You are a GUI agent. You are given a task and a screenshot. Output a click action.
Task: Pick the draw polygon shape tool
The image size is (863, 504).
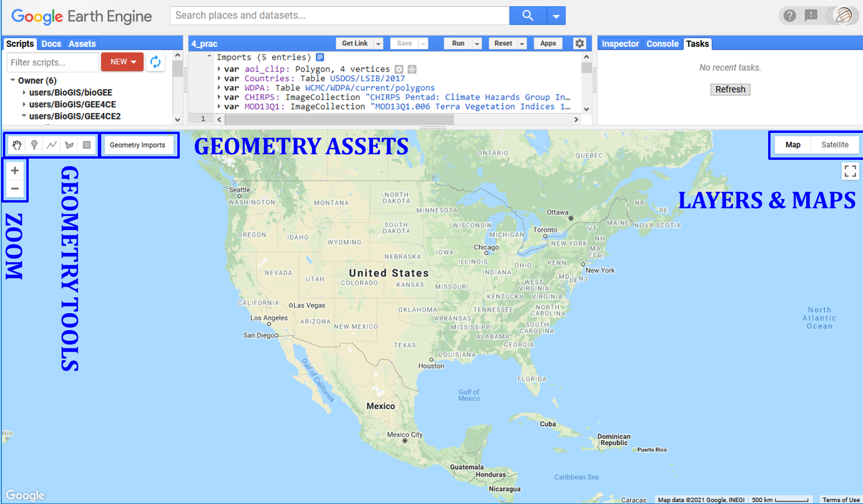coord(70,145)
